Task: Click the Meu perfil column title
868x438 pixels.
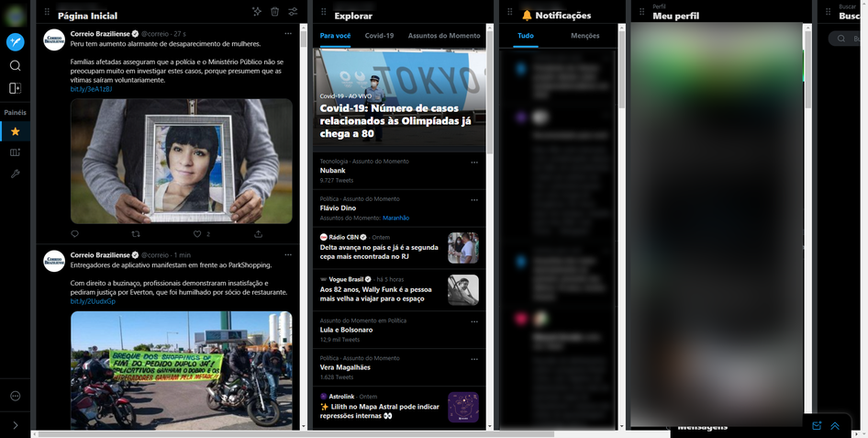Action: (675, 16)
